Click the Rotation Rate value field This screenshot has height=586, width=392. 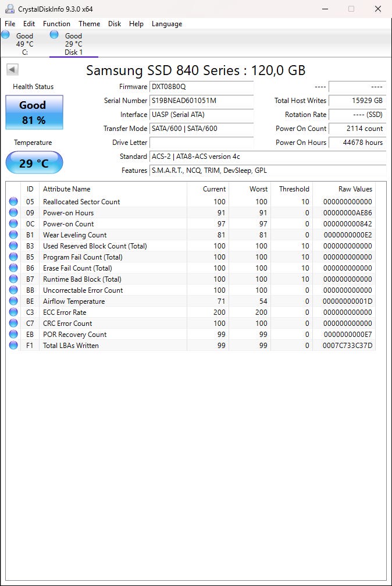[x=357, y=115]
